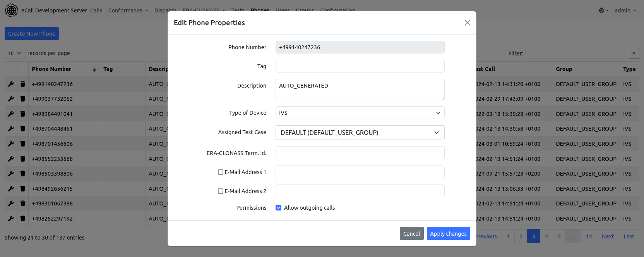The height and width of the screenshot is (257, 644).
Task: Open the Type of Device dropdown
Action: click(x=360, y=113)
